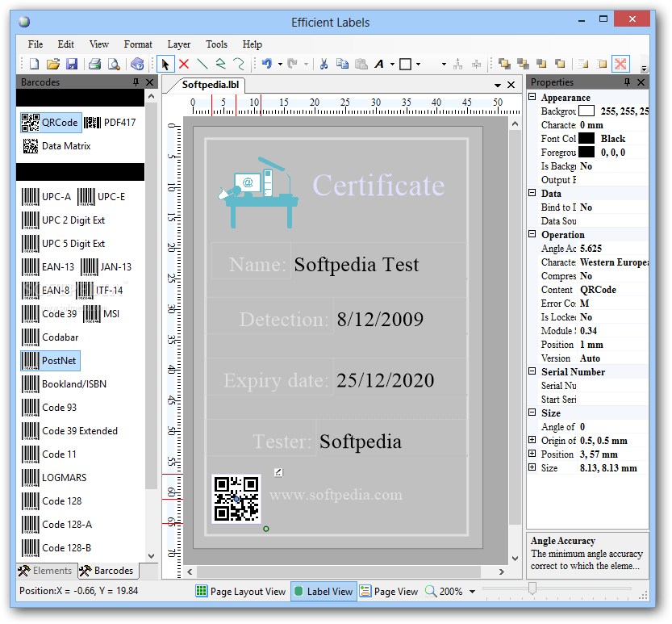This screenshot has height=624, width=672.
Task: Switch to Page Layout View
Action: pos(240,592)
